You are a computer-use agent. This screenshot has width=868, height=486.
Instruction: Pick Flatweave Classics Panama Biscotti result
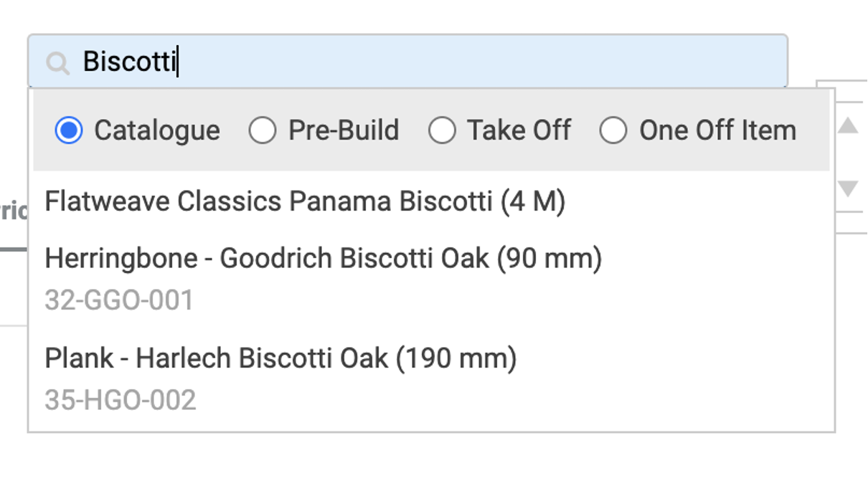305,201
